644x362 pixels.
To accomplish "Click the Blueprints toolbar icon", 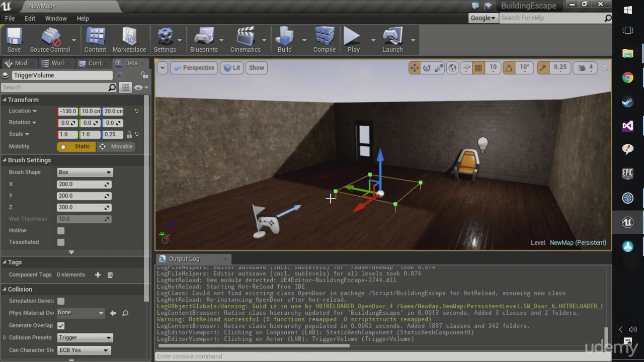I will [204, 40].
